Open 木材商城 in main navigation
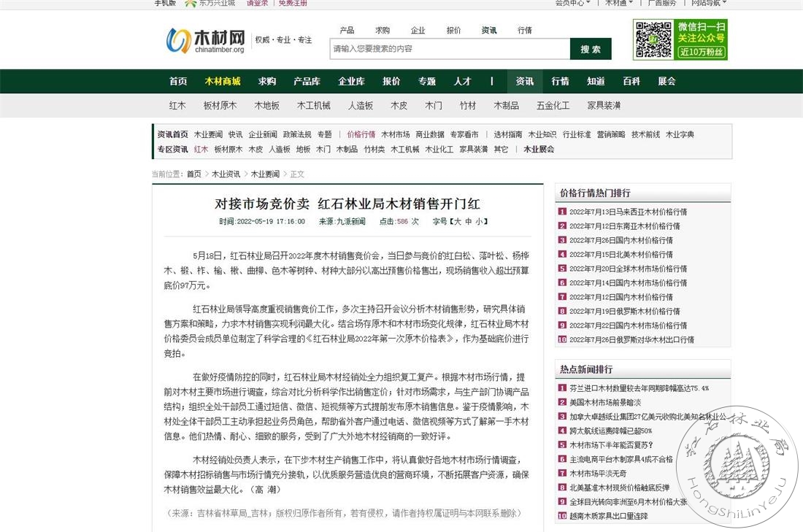The width and height of the screenshot is (803, 532). [x=223, y=81]
